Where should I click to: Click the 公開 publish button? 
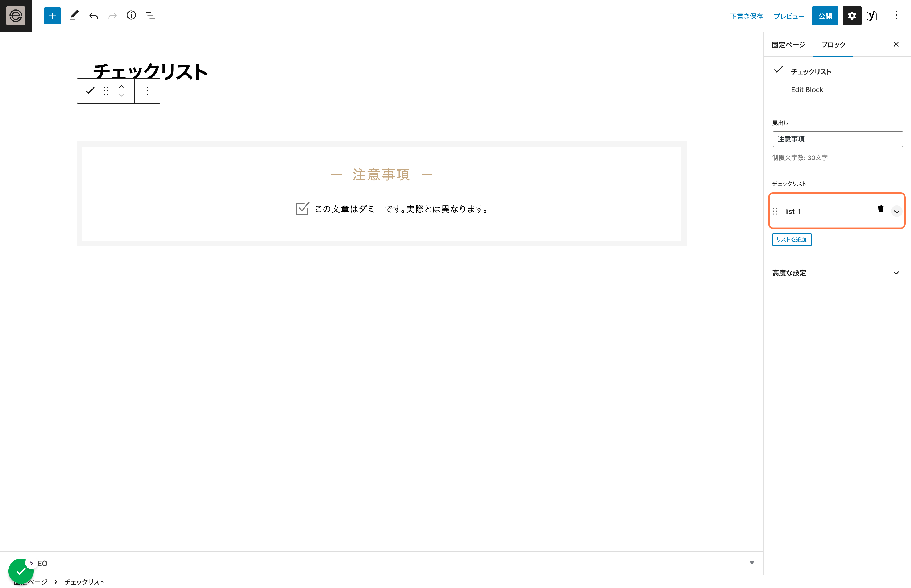click(825, 16)
